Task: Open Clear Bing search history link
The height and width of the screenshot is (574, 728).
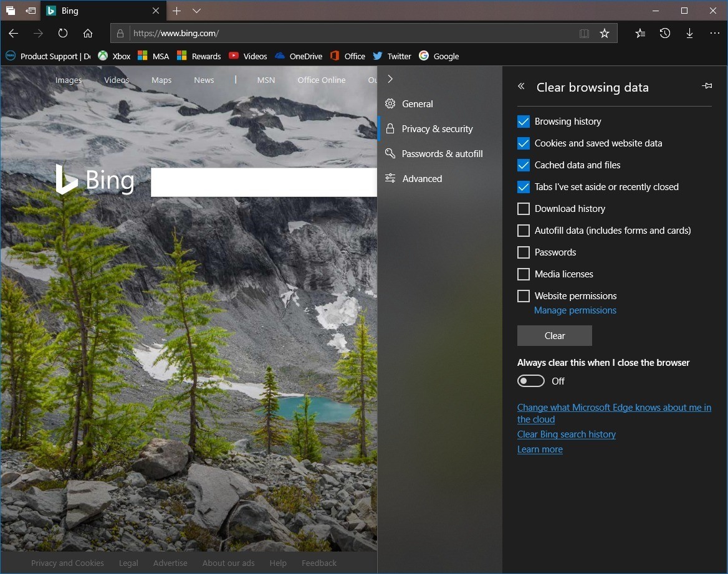Action: (x=567, y=434)
